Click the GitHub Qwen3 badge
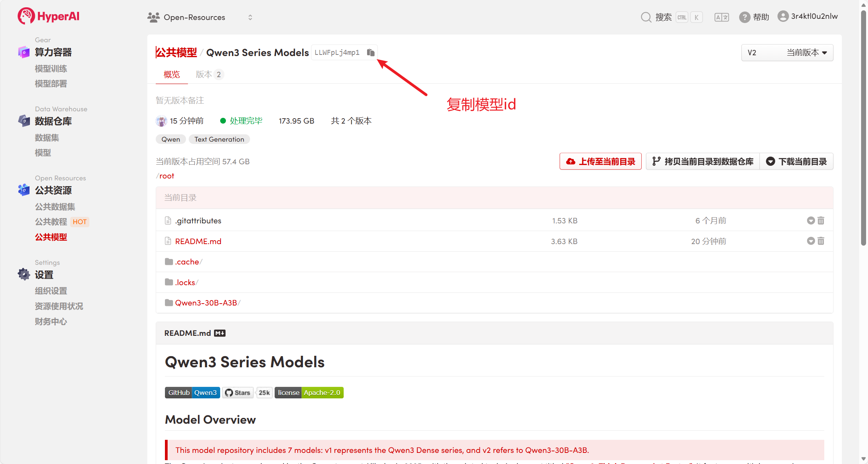This screenshot has width=868, height=464. 192,393
